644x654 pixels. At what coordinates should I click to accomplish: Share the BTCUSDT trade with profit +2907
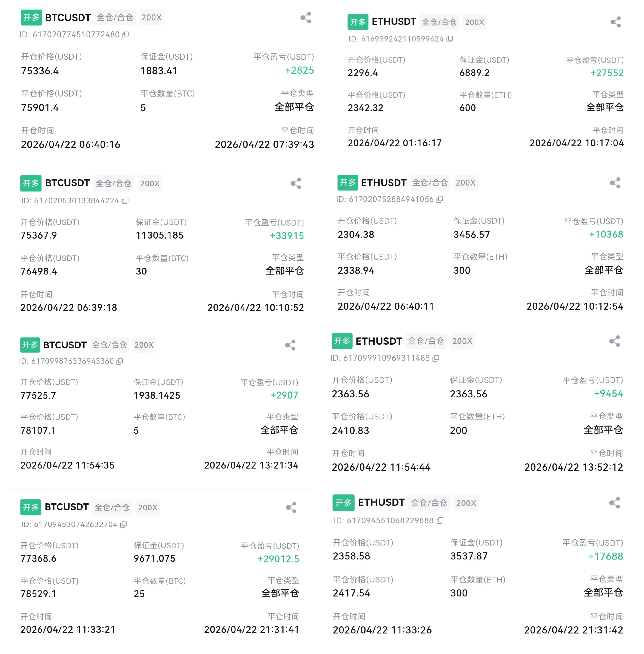click(290, 345)
